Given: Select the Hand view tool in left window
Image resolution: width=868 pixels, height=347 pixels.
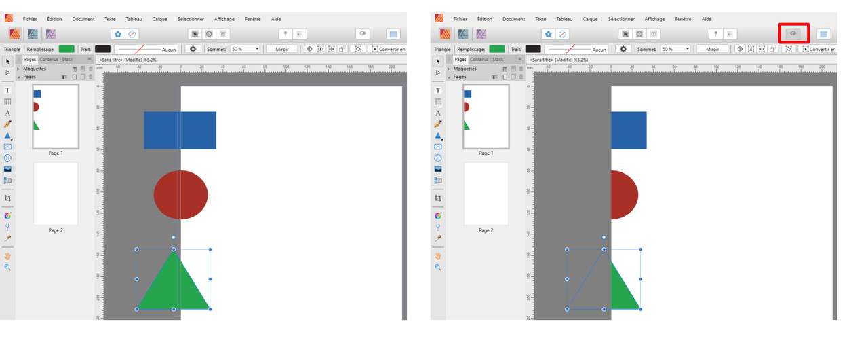Looking at the screenshot, I should [x=7, y=256].
